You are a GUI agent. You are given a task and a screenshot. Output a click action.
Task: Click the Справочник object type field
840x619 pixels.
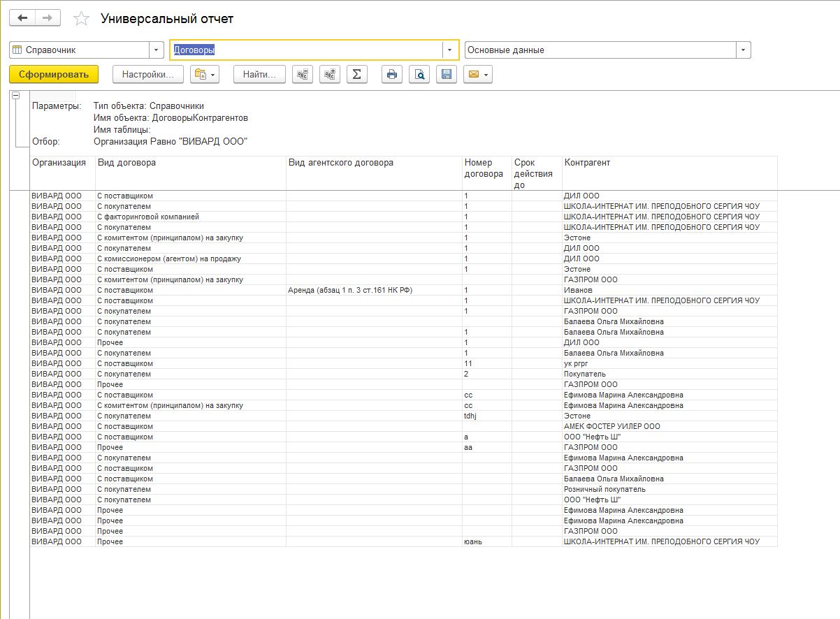[x=80, y=50]
